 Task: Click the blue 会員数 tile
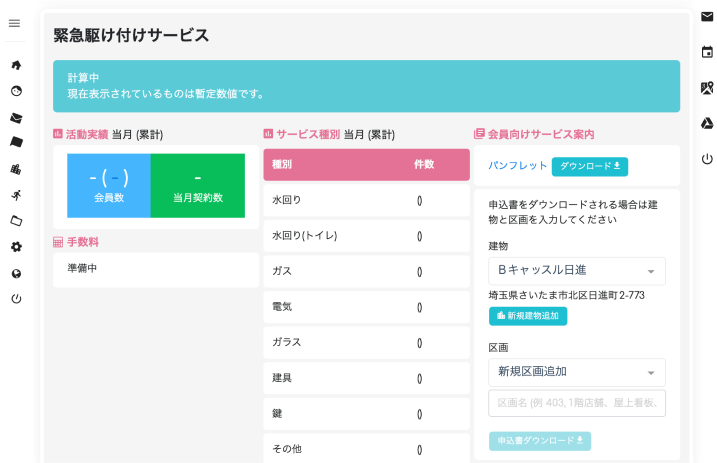[108, 186]
